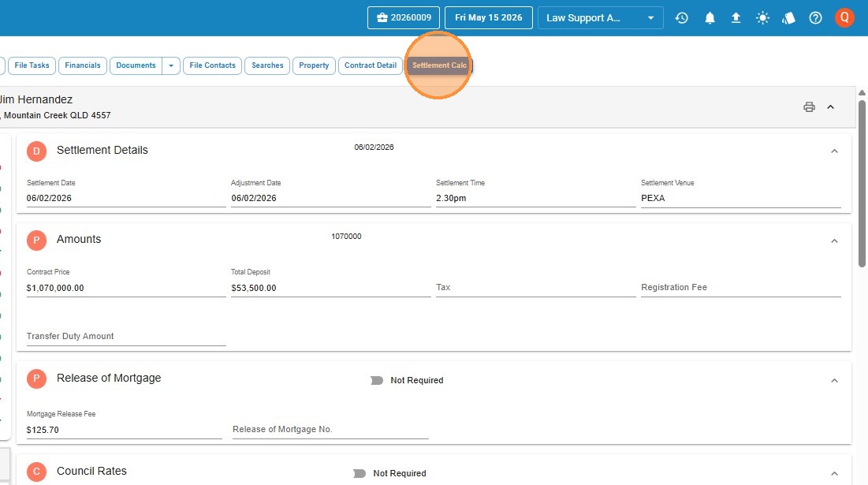Click the P badge beside Amounts

(36, 240)
